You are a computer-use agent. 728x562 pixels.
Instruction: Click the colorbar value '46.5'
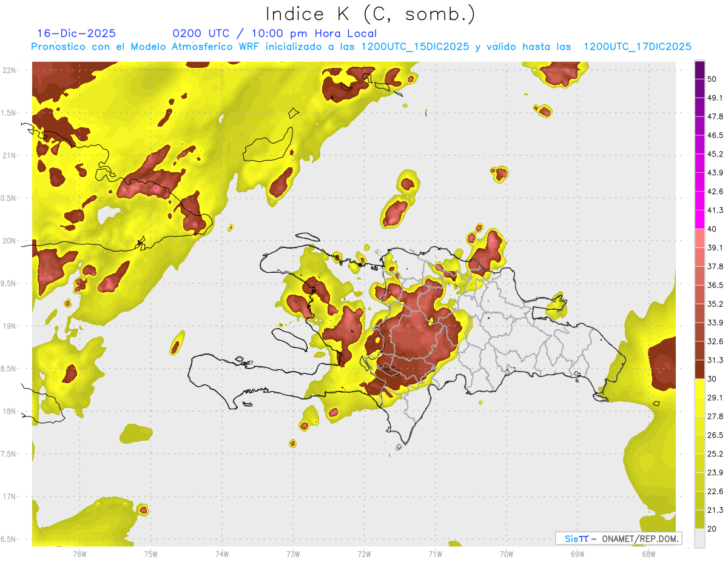coord(715,135)
